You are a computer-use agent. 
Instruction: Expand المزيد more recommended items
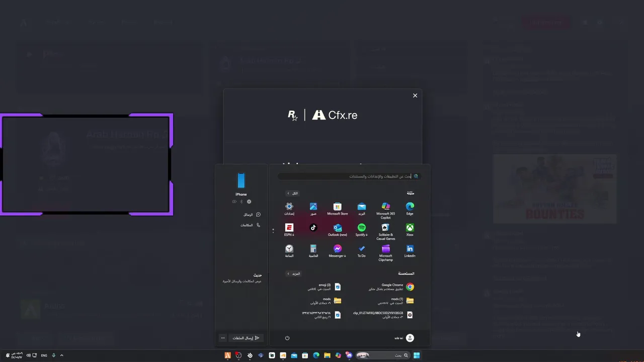293,274
